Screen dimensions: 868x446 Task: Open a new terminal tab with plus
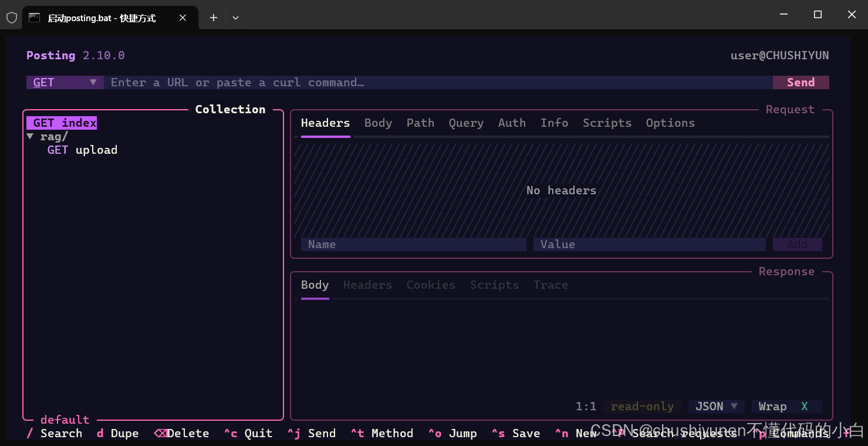pyautogui.click(x=214, y=18)
